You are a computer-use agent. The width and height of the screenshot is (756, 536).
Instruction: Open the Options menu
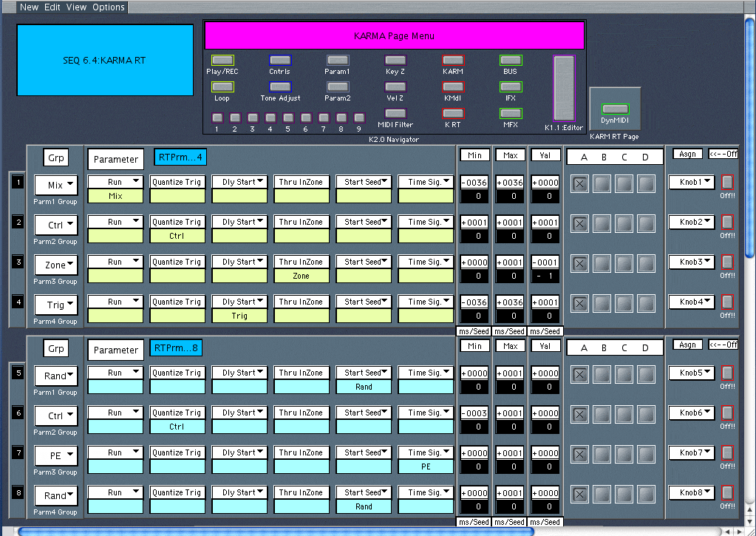108,7
